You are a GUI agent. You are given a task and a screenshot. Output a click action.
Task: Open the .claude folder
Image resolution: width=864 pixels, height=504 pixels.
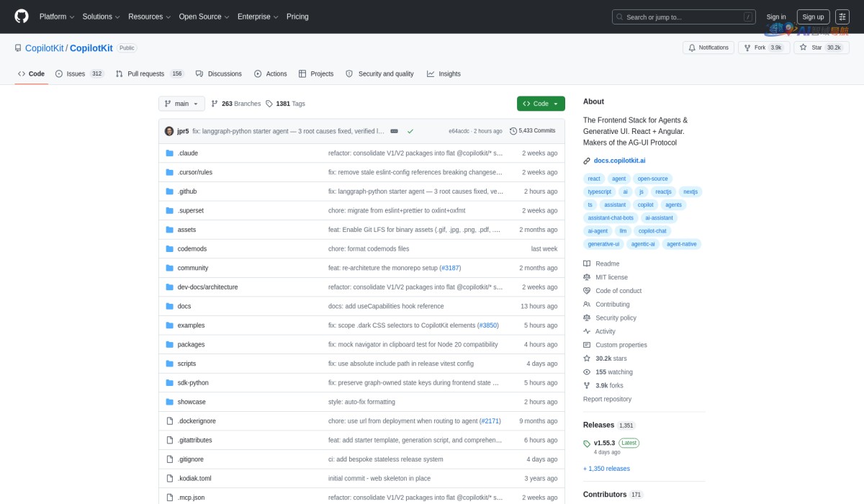click(x=188, y=153)
